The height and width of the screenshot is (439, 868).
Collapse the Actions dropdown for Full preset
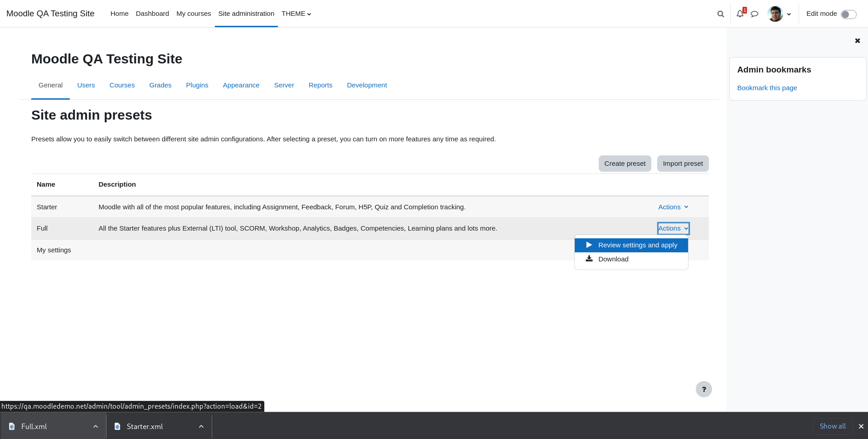click(673, 228)
